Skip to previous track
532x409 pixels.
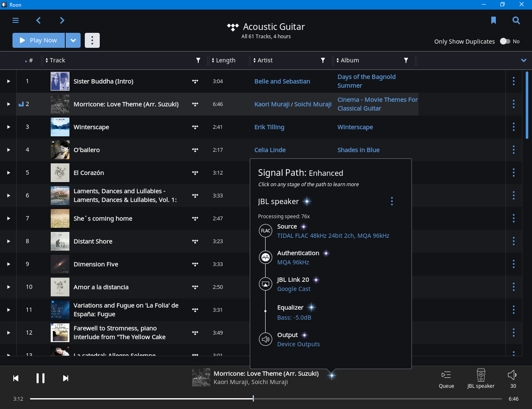click(16, 378)
